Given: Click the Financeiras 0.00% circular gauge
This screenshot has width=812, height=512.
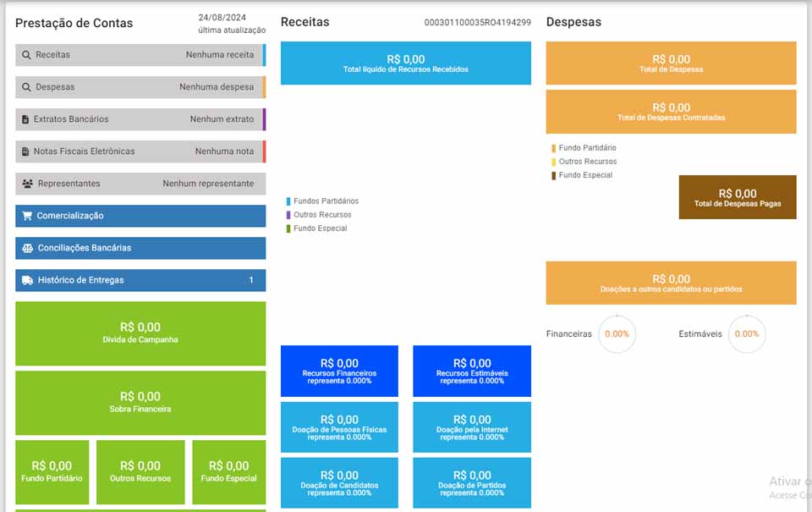Looking at the screenshot, I should [617, 334].
